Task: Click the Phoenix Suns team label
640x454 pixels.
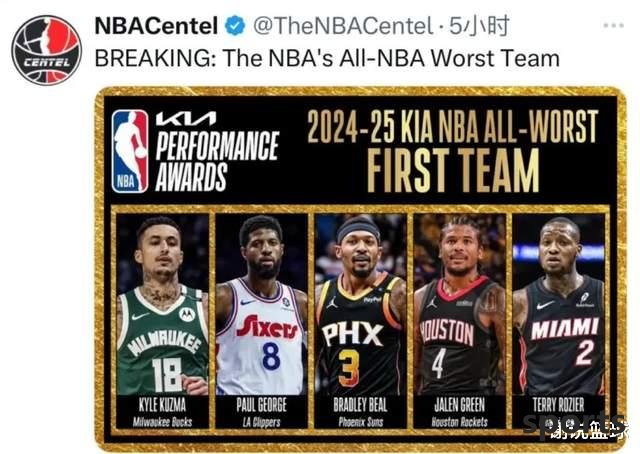Action: (360, 422)
